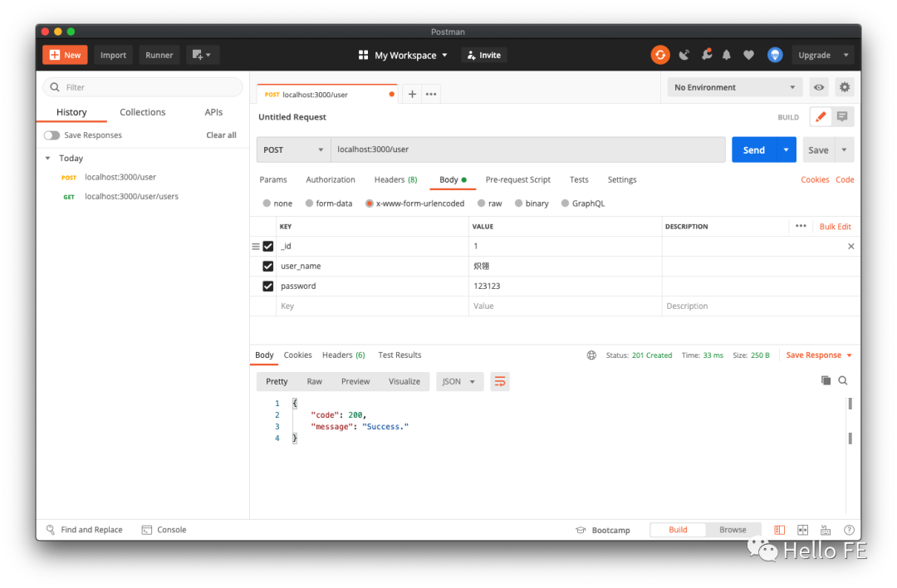Open the POST method dropdown
The width and height of the screenshot is (897, 588).
tap(293, 149)
